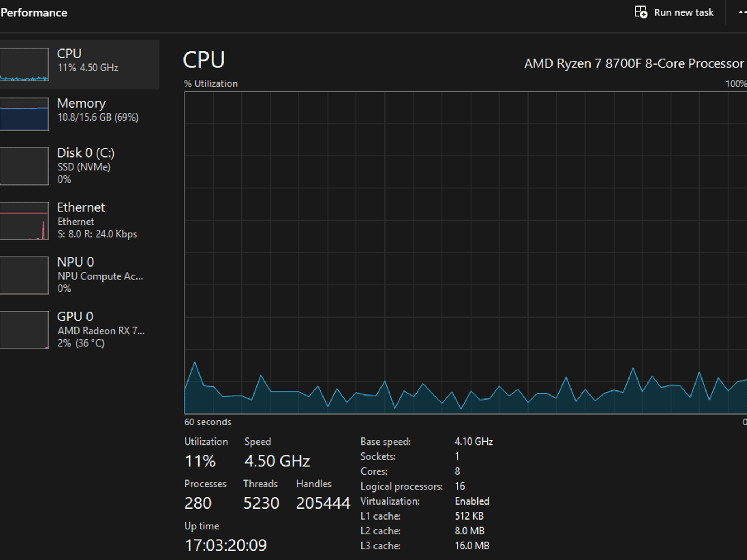The height and width of the screenshot is (560, 747).
Task: Click the 100% graph scale label
Action: 736,83
